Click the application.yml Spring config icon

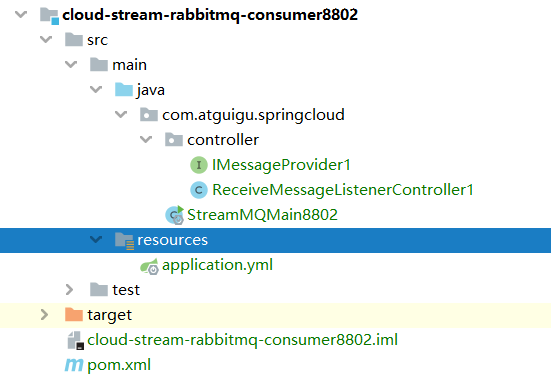click(x=149, y=266)
